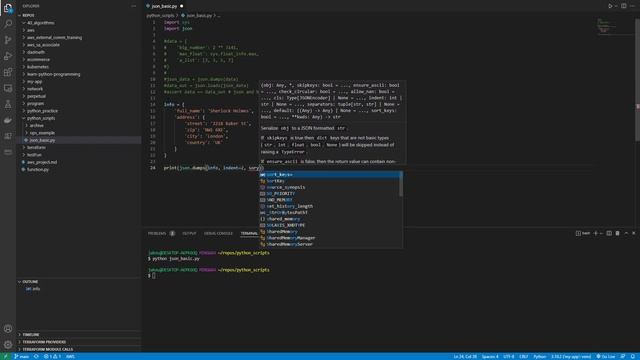Select the json_basic.py editor tab
The width and height of the screenshot is (640, 360).
(x=164, y=6)
